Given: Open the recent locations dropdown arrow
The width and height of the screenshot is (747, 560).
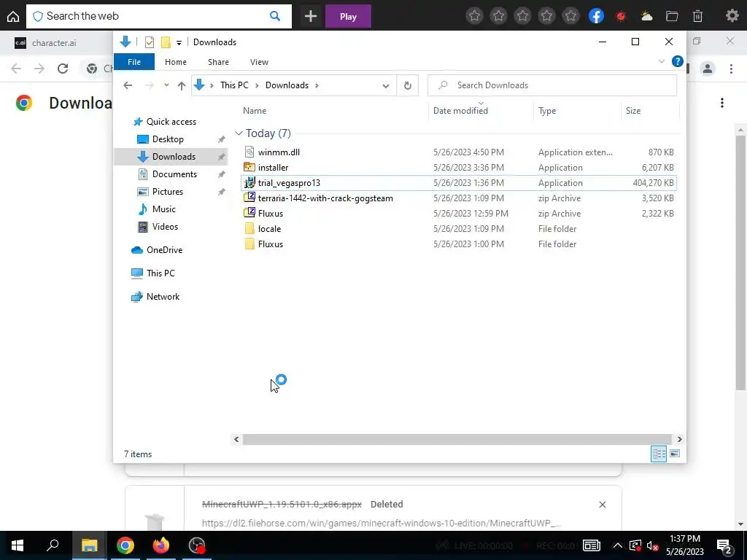Looking at the screenshot, I should click(x=166, y=85).
